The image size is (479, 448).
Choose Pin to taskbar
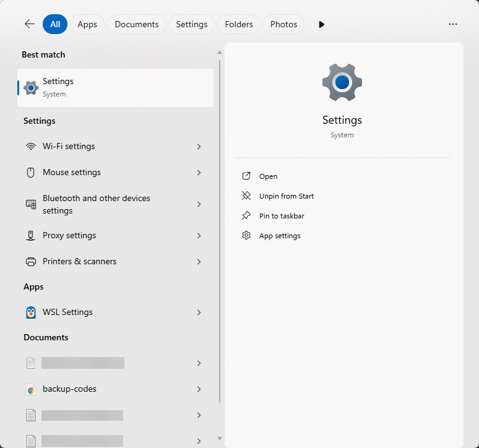point(282,216)
